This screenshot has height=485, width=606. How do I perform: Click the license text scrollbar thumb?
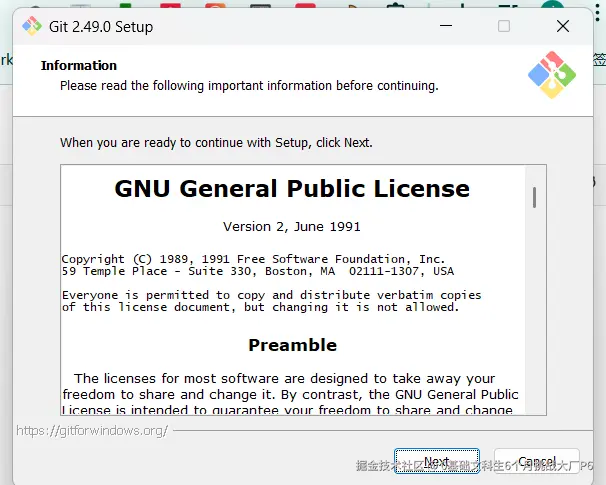[x=535, y=197]
